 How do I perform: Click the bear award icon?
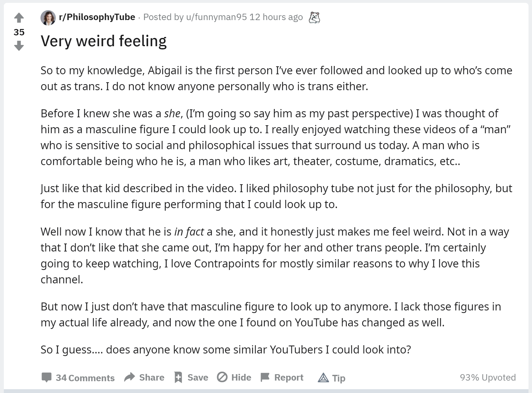tap(314, 18)
